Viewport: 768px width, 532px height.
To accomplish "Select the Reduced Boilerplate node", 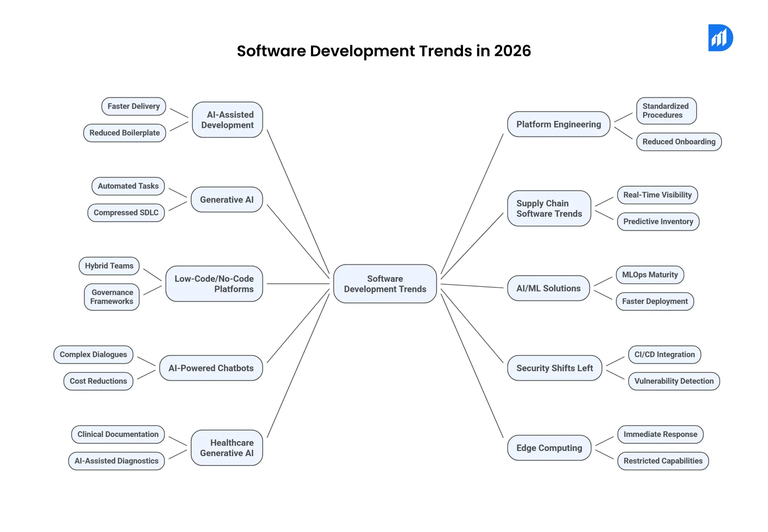I will 124,133.
